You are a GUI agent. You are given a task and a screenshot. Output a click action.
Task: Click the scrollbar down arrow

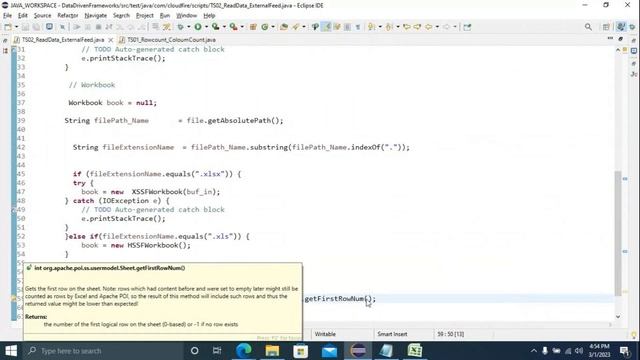618,316
